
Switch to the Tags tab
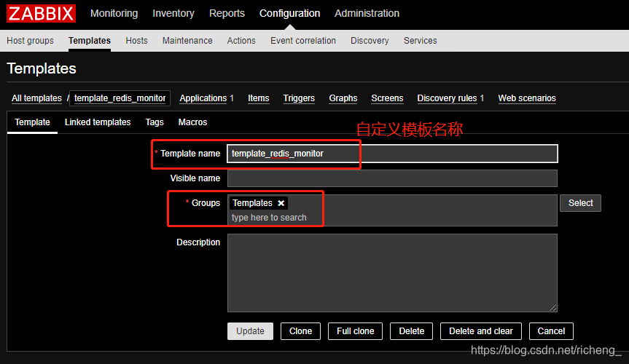155,122
